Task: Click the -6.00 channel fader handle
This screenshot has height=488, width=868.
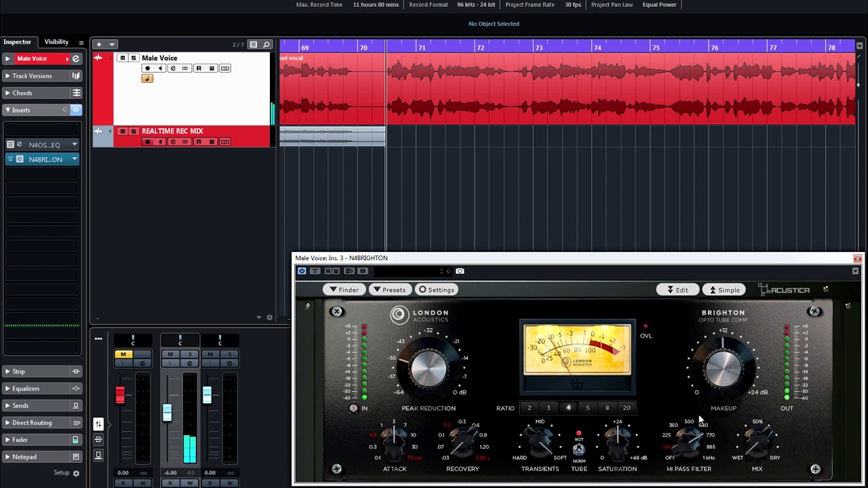Action: [167, 412]
